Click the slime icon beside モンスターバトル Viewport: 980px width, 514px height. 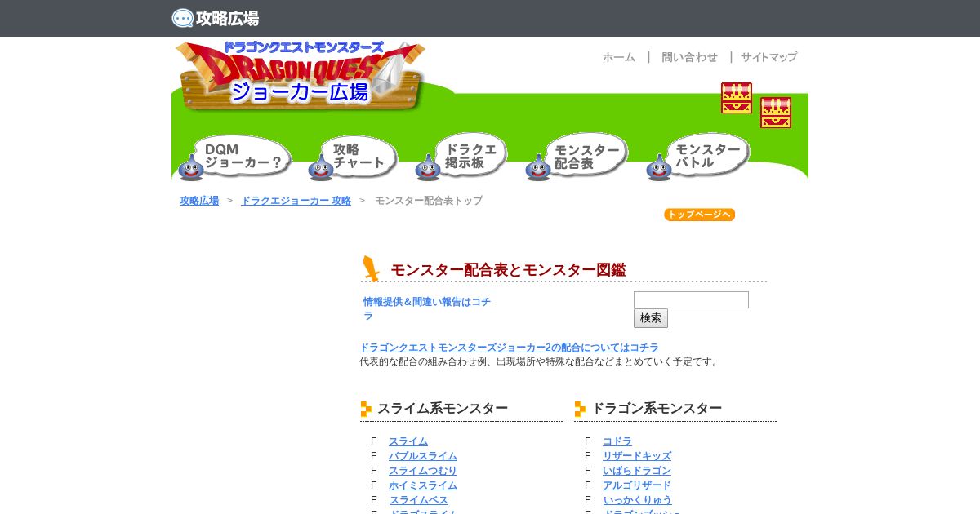click(659, 168)
